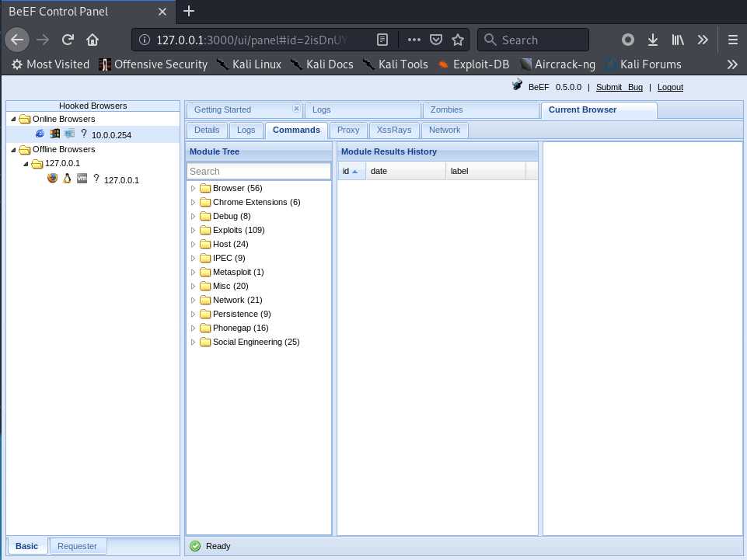Focus the Module Tree search field

coord(259,172)
